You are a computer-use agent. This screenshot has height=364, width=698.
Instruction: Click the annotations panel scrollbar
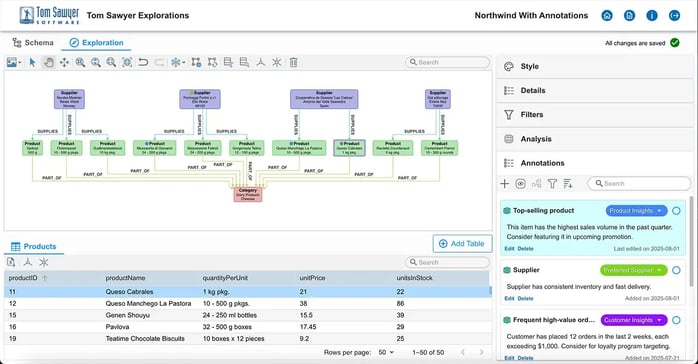tap(691, 240)
